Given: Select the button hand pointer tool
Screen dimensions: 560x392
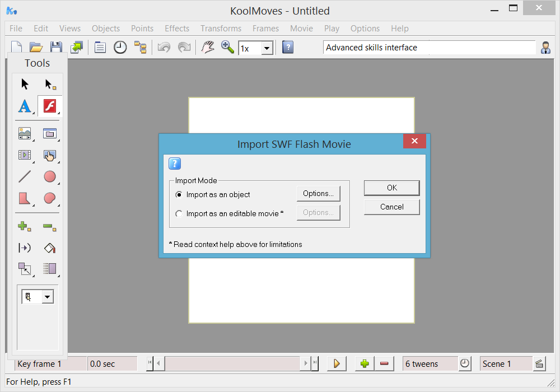Looking at the screenshot, I should pos(50,155).
